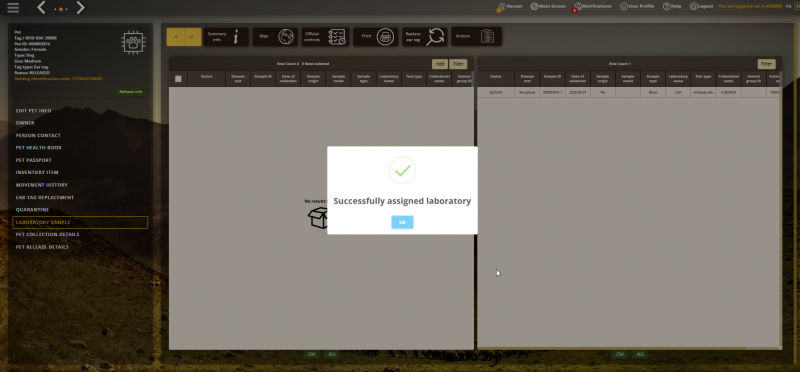Open Edit Pet Info section
800x372 pixels.
point(34,111)
